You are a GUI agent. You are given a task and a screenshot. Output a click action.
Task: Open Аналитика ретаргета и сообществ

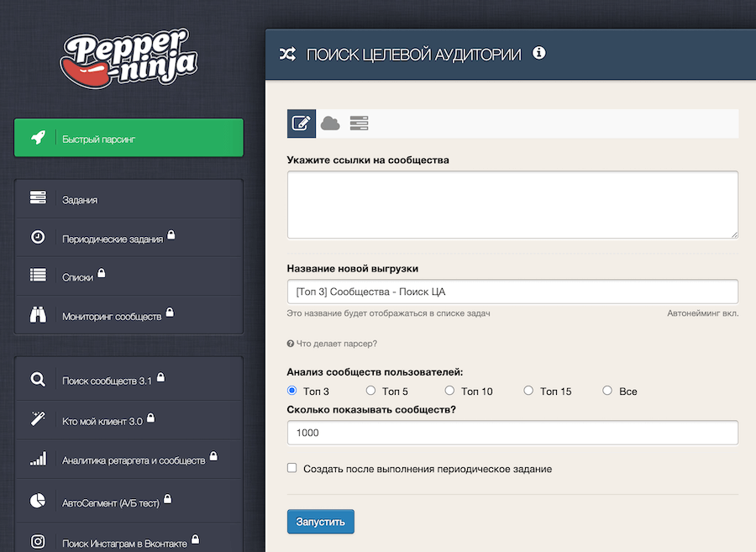129,460
